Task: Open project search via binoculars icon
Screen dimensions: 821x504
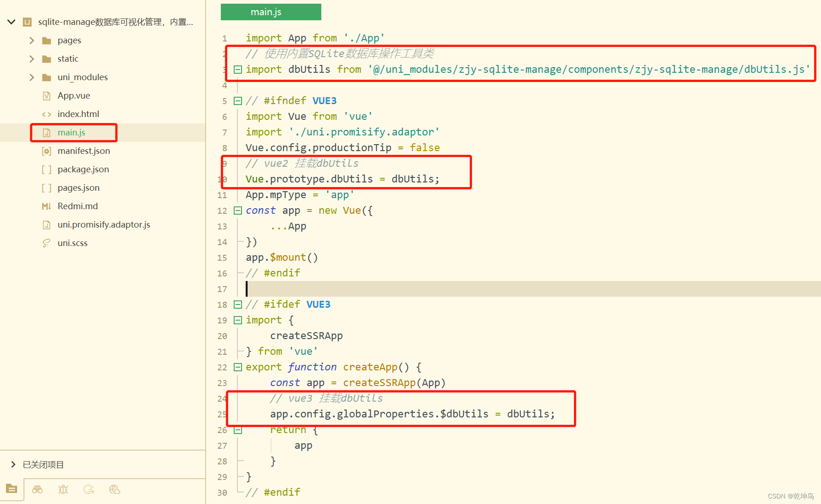Action: [x=37, y=489]
